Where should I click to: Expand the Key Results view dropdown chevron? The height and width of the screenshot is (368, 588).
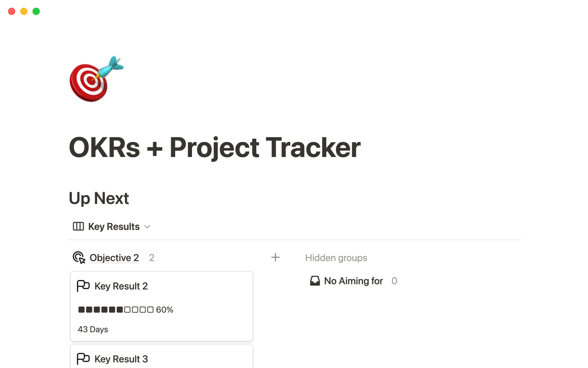point(147,227)
